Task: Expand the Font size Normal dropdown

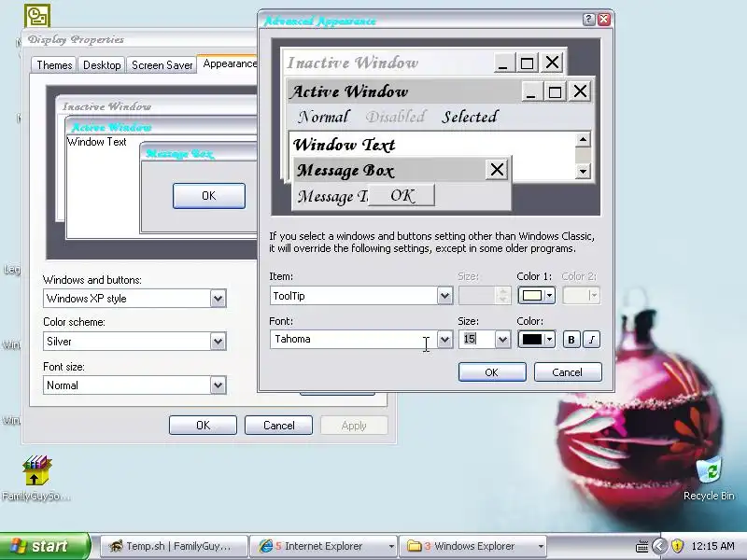Action: (218, 385)
